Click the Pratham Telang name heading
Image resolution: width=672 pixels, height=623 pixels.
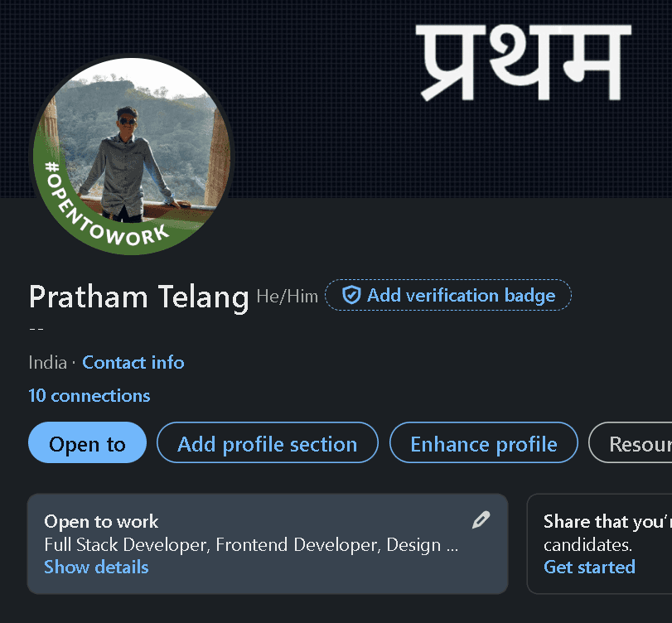click(x=138, y=297)
